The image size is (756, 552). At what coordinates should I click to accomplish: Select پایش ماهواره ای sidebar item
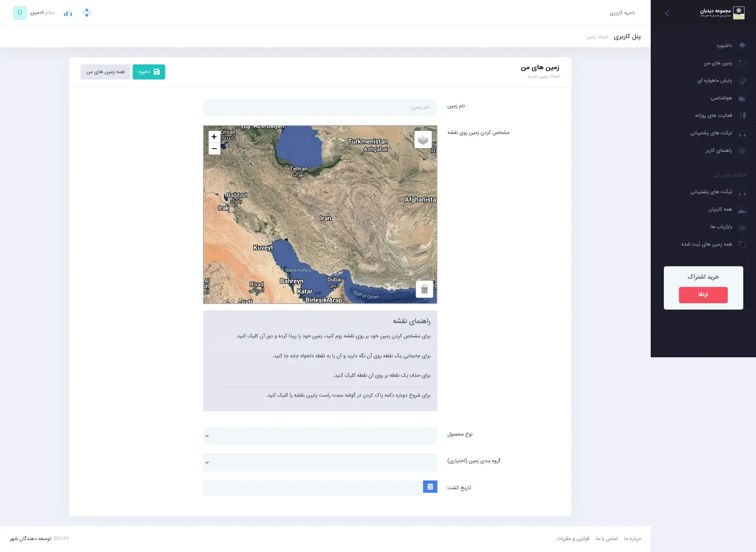714,81
